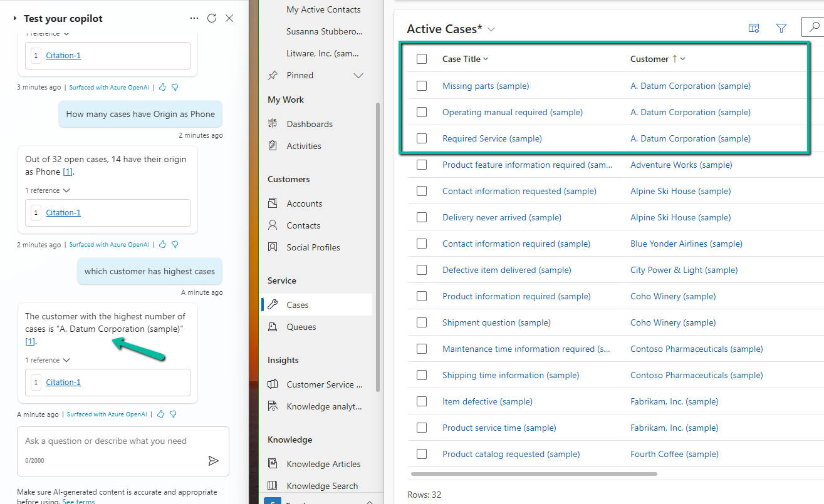Image resolution: width=824 pixels, height=504 pixels.
Task: Open the Delivery never arrived case link
Action: (x=501, y=217)
